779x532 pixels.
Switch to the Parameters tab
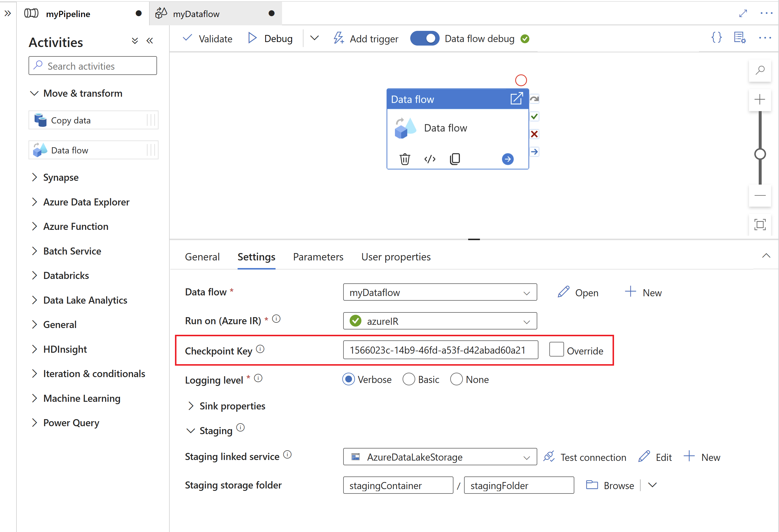pos(318,256)
